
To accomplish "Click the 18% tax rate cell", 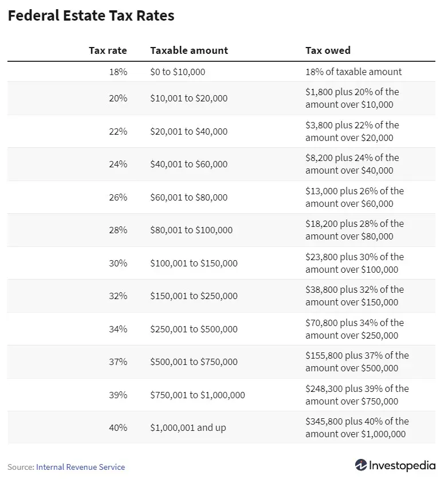I will pos(118,72).
